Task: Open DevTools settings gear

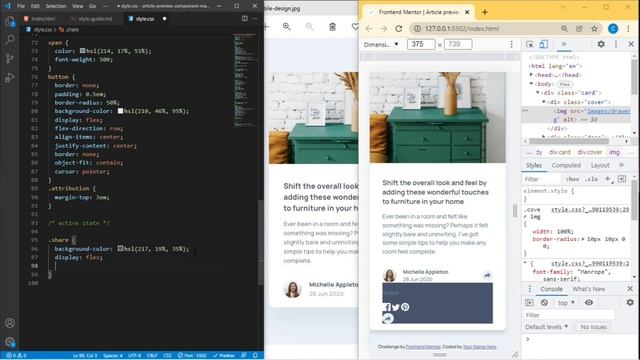Action: [601, 44]
